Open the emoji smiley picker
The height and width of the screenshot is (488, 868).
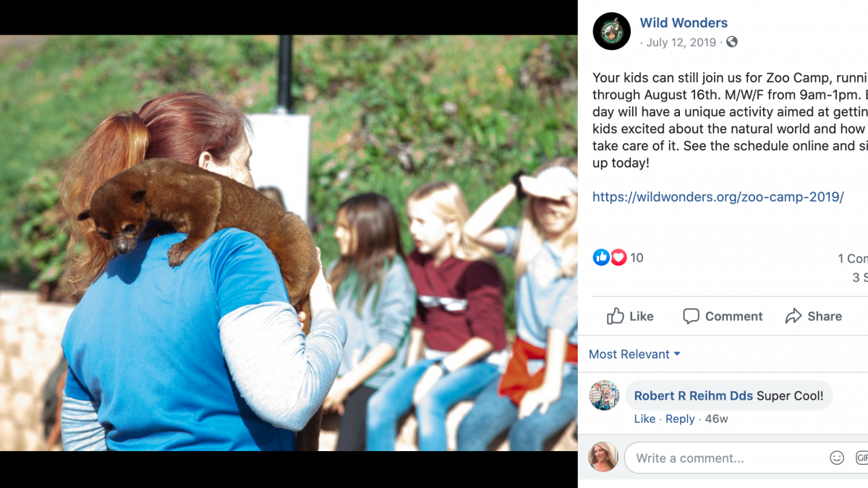(x=837, y=458)
